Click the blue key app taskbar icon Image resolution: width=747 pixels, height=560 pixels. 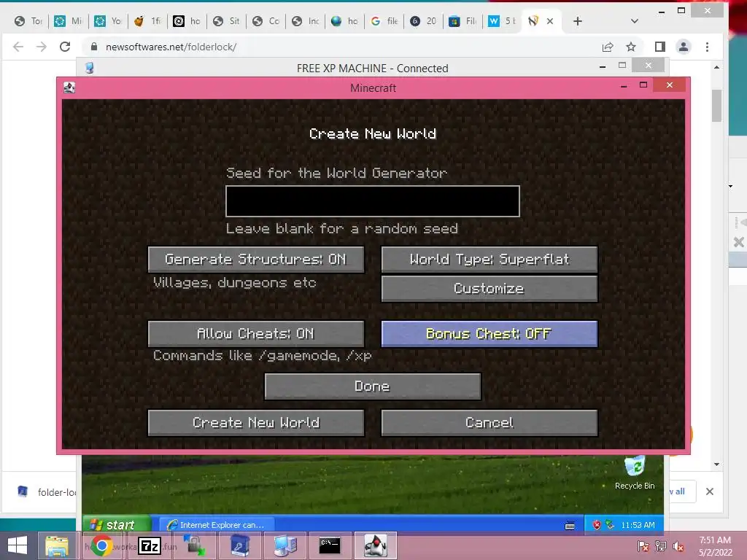tap(239, 545)
